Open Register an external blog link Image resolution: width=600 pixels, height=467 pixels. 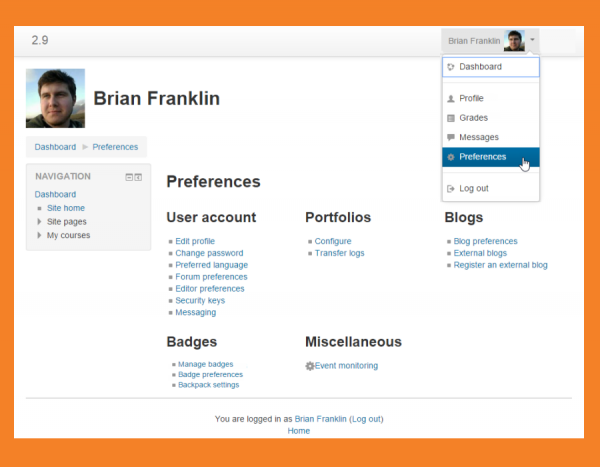pyautogui.click(x=501, y=265)
